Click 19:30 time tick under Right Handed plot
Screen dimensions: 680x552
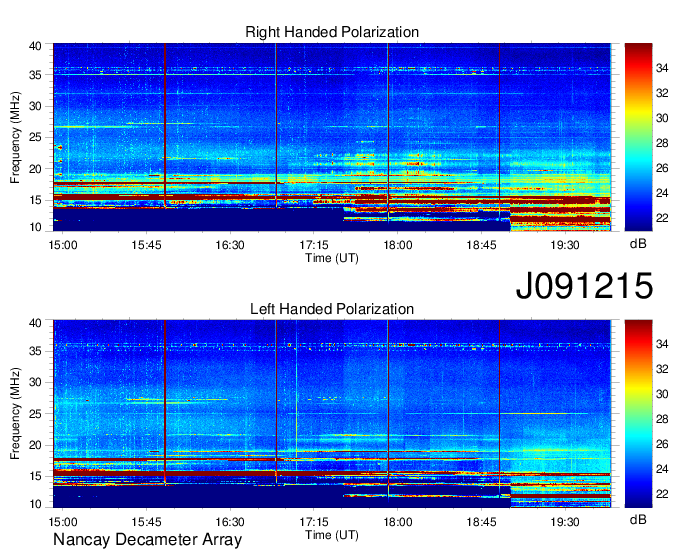(565, 245)
